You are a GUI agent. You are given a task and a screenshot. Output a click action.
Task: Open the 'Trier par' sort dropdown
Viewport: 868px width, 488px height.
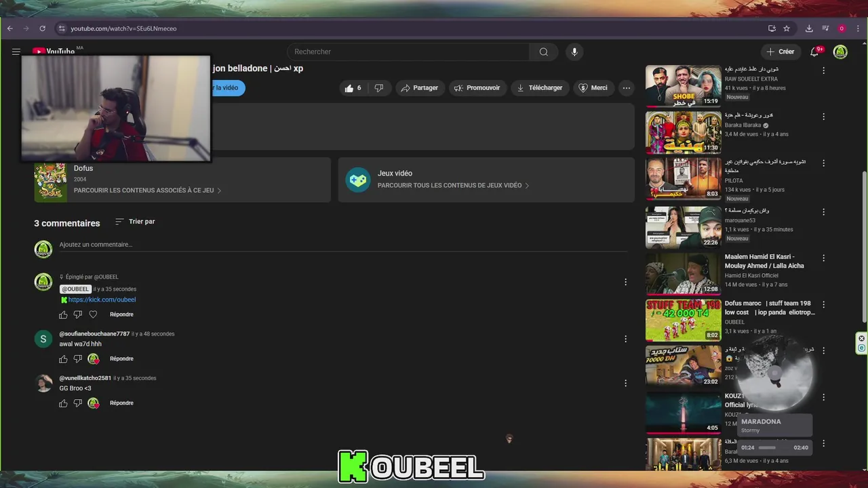coord(135,222)
